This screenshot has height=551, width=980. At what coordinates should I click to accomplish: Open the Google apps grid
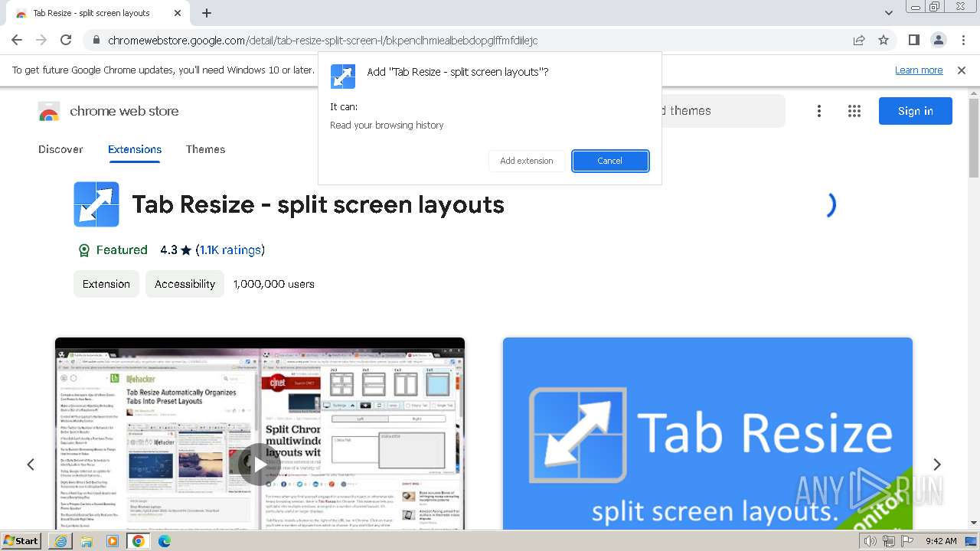[x=854, y=111]
